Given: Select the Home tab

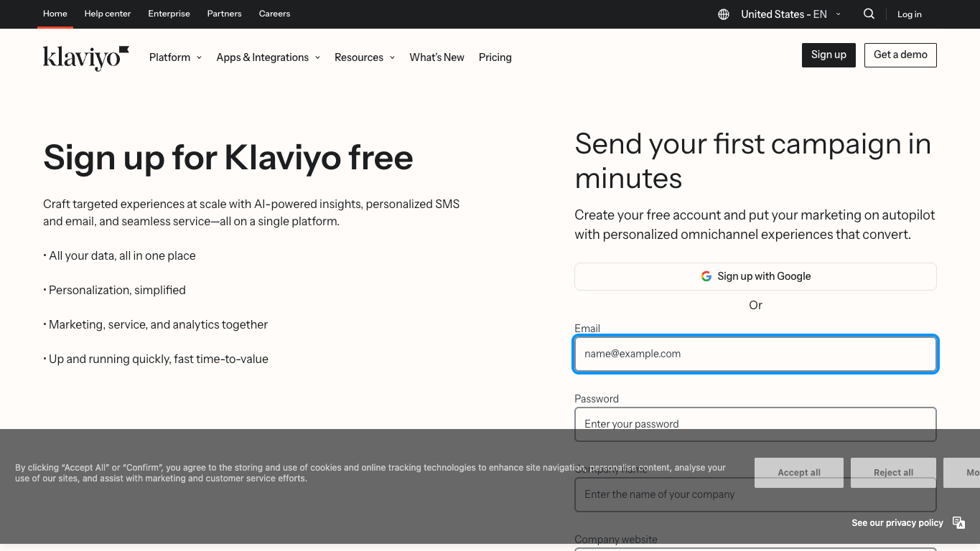Looking at the screenshot, I should (55, 14).
